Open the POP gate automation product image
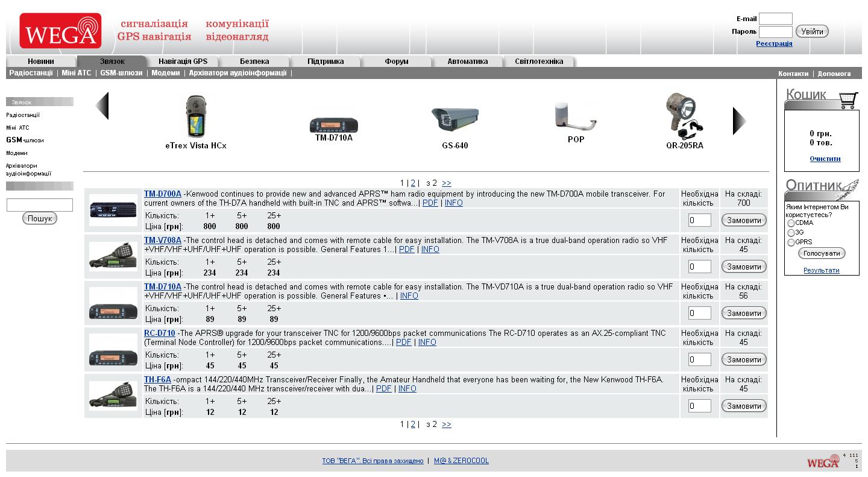Screen dimensions: 868x477 pos(576,116)
